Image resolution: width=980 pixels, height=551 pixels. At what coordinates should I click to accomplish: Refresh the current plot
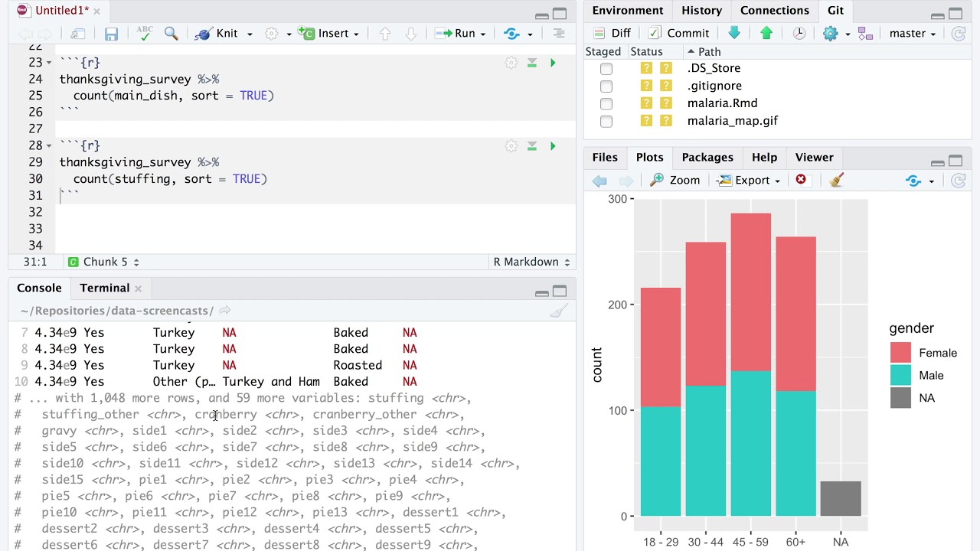(958, 181)
